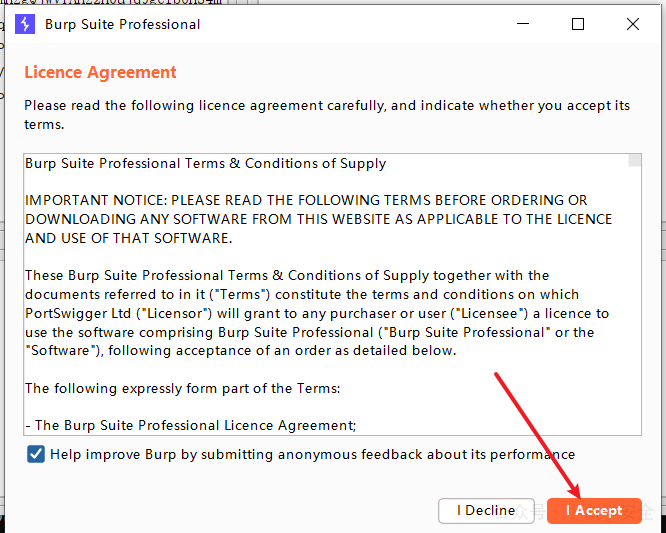Minimize the Burp Suite Professional dialog

(522, 24)
